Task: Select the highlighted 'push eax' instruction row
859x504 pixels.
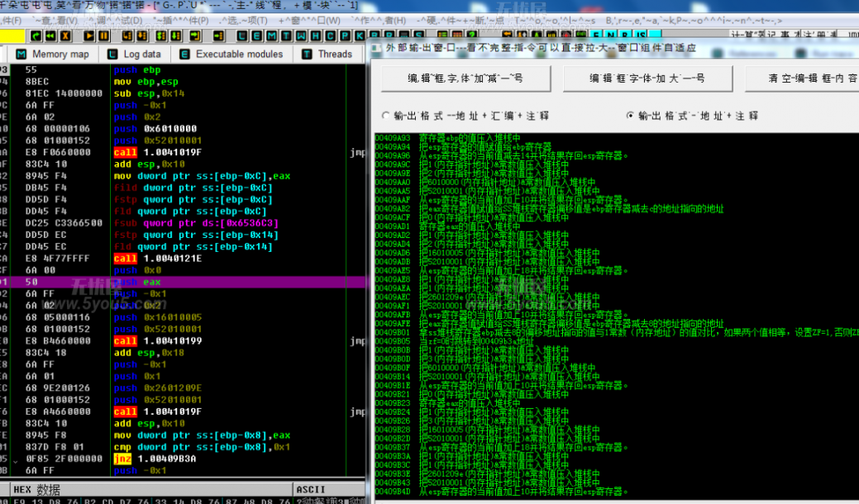Action: point(184,282)
